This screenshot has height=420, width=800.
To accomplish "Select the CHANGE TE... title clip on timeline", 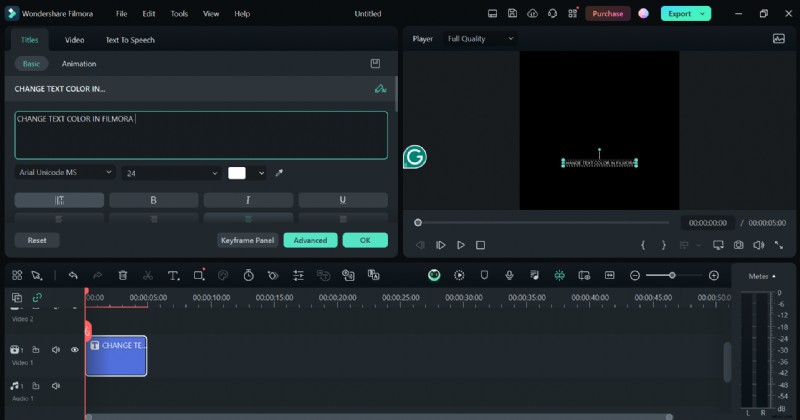I will (116, 356).
